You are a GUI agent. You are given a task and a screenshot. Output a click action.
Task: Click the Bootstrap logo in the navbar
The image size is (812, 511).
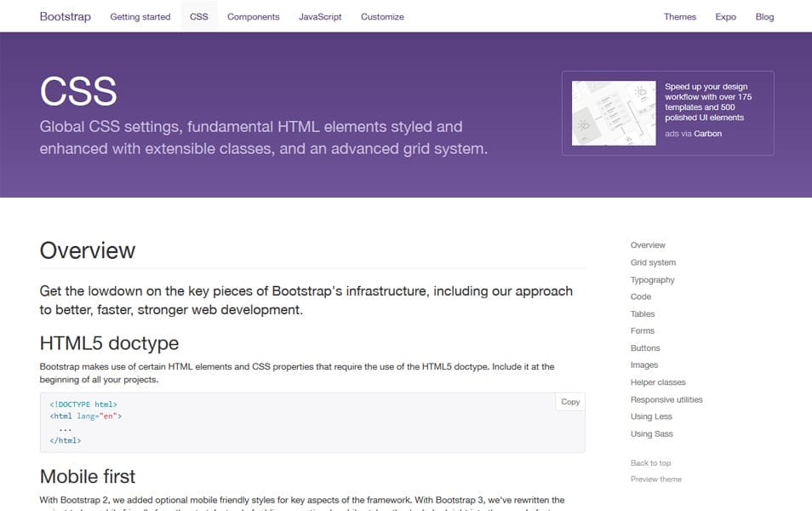coord(65,16)
